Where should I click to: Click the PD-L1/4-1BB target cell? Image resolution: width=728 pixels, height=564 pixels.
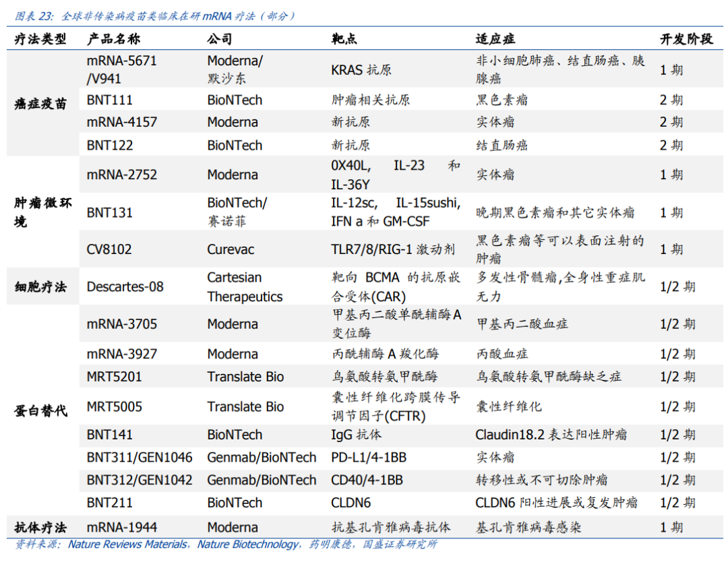coord(369,458)
